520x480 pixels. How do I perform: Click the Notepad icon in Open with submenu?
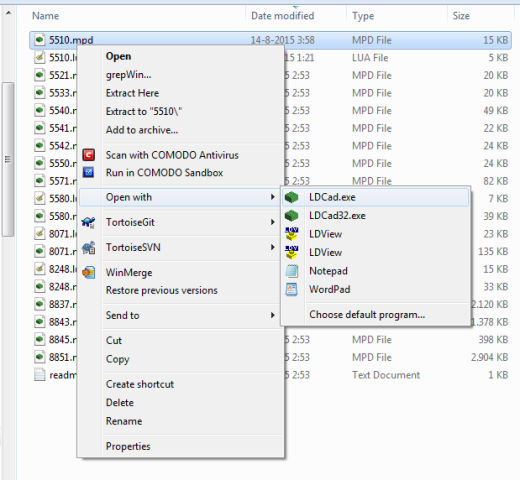click(291, 271)
